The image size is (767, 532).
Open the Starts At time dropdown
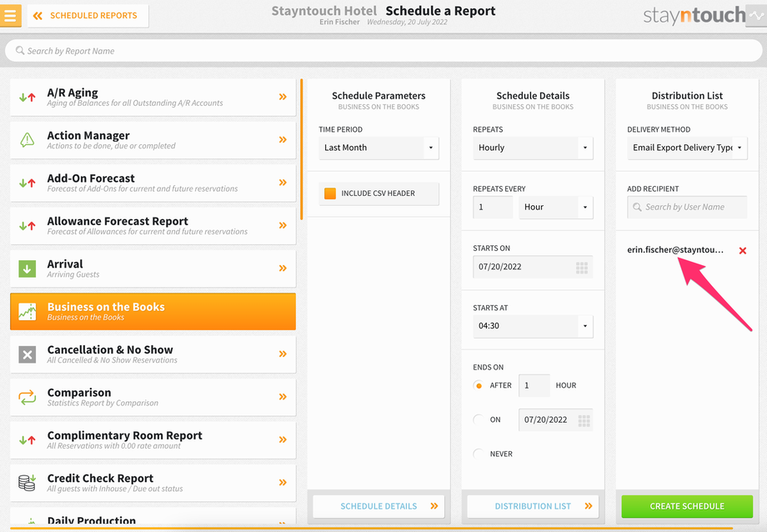[533, 326]
